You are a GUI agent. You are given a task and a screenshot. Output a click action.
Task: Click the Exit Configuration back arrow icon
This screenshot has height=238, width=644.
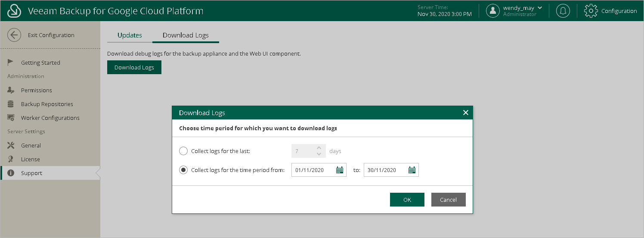coord(14,35)
